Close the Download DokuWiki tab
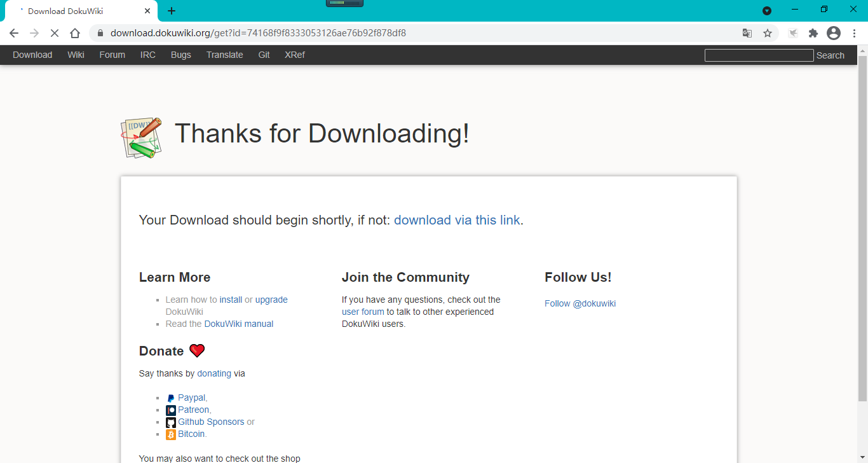868x463 pixels. (x=147, y=11)
